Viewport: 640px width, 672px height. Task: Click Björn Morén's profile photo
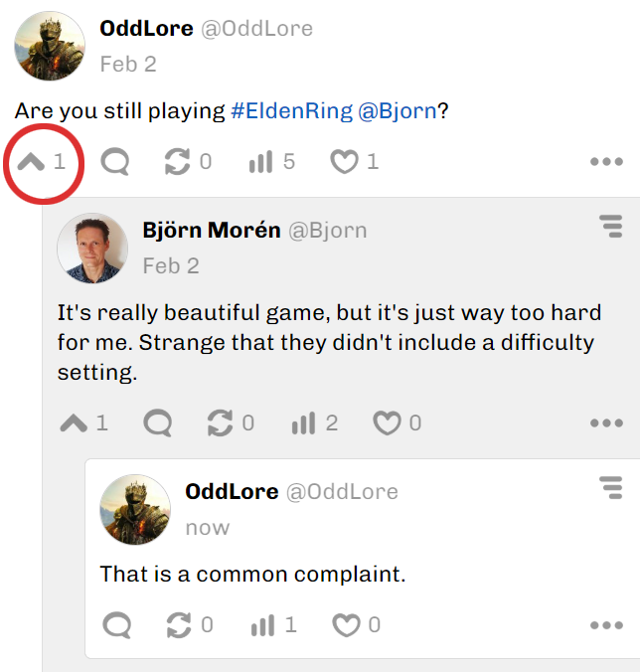tap(92, 248)
